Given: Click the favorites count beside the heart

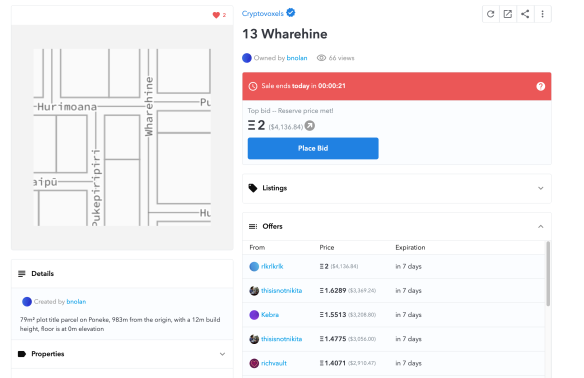Looking at the screenshot, I should click(x=224, y=15).
